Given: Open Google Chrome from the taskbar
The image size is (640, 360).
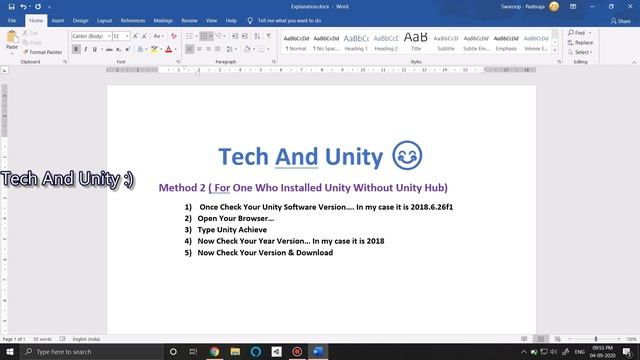Looking at the screenshot, I should (214, 351).
